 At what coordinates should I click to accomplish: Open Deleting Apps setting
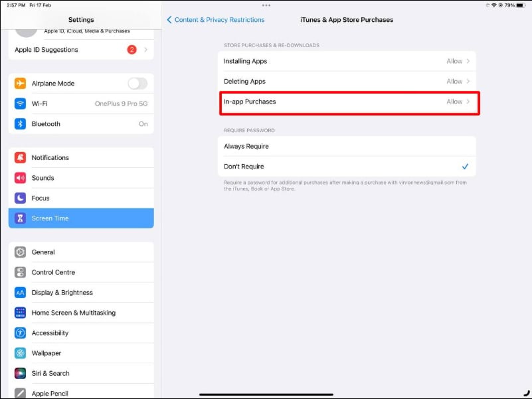pos(347,81)
